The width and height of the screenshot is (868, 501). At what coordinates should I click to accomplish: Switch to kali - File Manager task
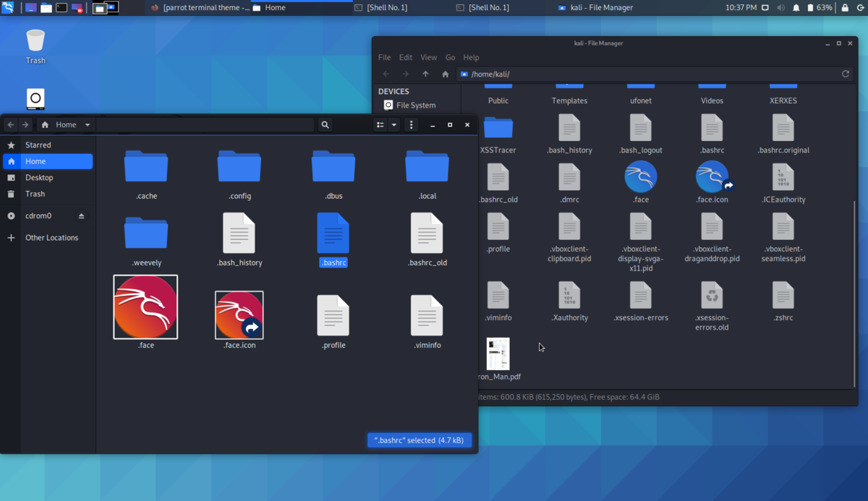pos(596,8)
